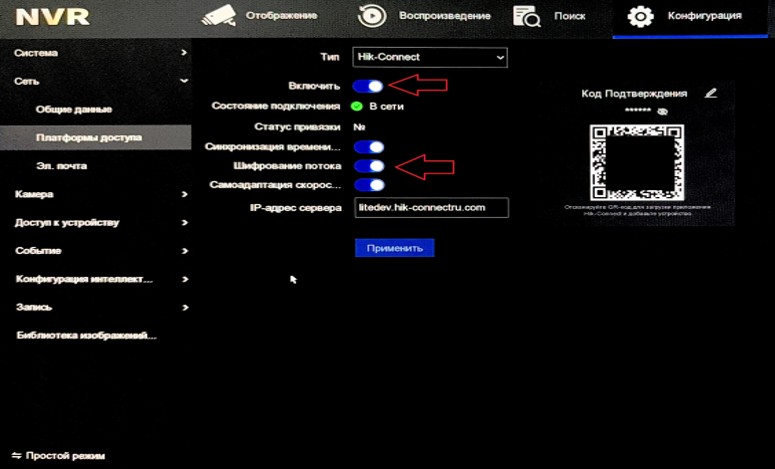Toggle the Синхронизация времени switch
The width and height of the screenshot is (775, 469).
tap(369, 147)
